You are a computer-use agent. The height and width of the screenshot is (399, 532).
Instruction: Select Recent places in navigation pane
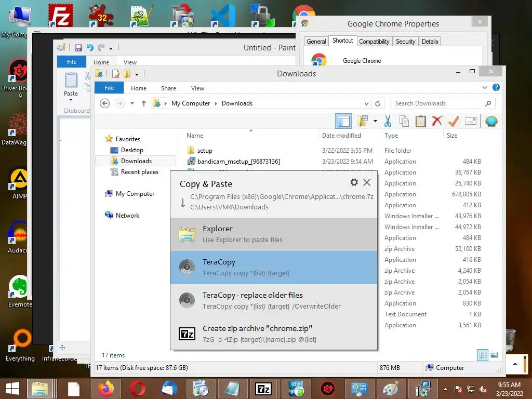pyautogui.click(x=139, y=171)
